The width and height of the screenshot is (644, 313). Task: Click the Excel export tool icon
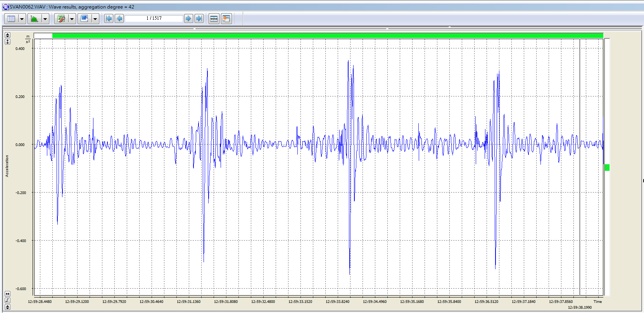click(61, 19)
